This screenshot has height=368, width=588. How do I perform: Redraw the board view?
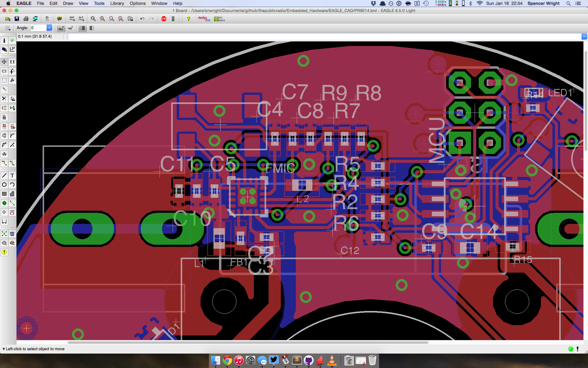coord(121,19)
